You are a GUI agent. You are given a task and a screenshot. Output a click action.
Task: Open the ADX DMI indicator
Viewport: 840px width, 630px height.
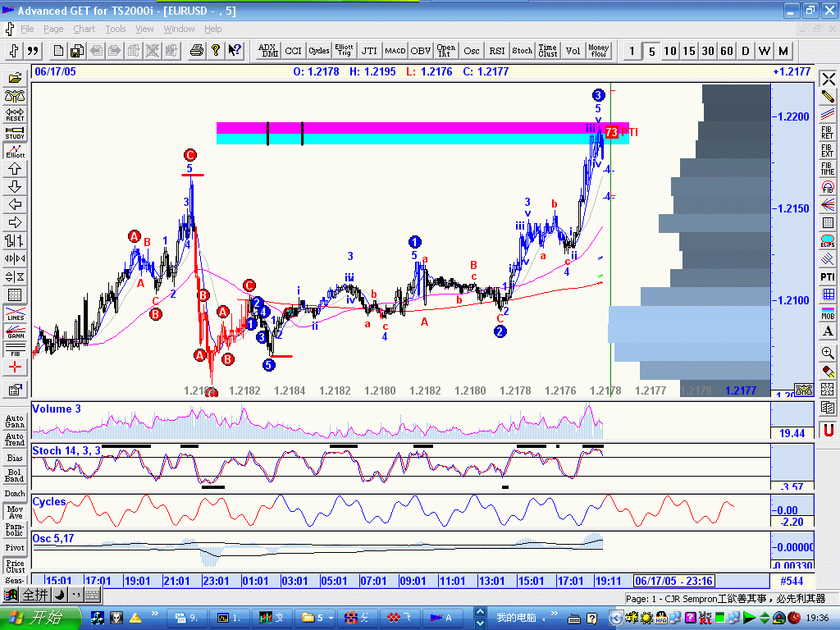tap(269, 51)
